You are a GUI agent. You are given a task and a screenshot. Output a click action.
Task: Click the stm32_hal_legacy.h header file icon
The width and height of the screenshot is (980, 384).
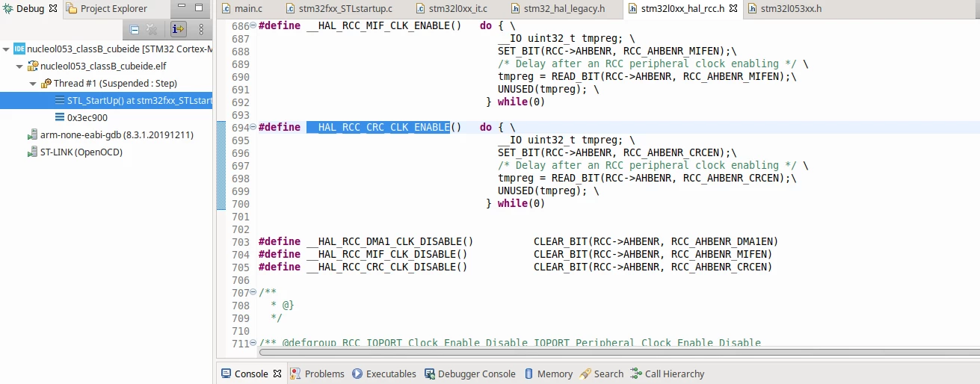tap(516, 9)
